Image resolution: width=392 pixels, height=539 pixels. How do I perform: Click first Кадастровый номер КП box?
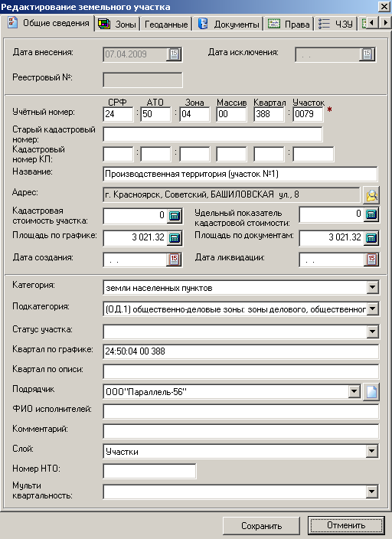(x=118, y=154)
